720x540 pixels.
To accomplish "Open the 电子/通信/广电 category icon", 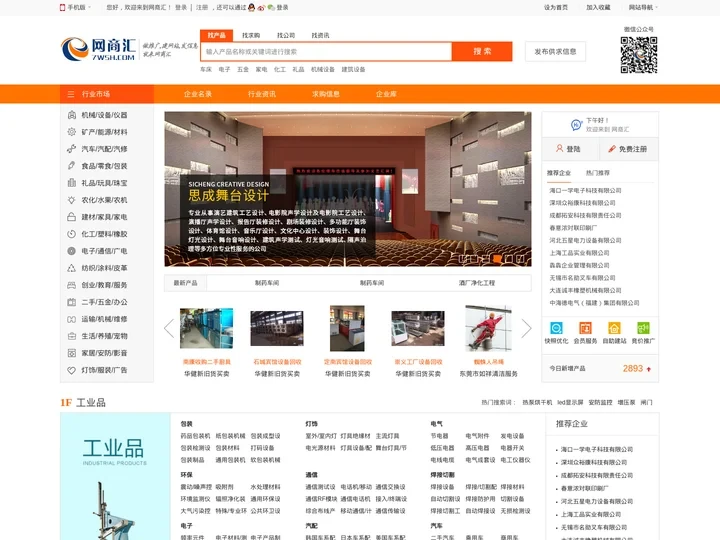I will [x=72, y=251].
